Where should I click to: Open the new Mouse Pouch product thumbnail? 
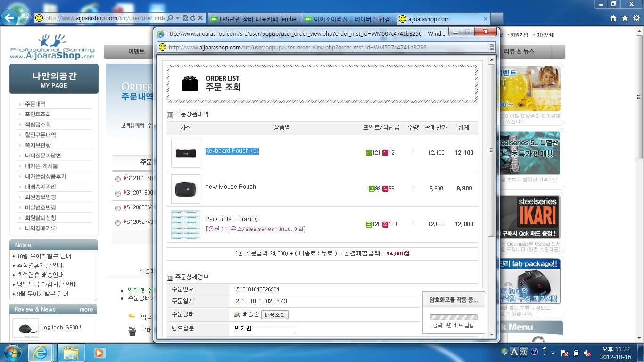[x=186, y=189]
